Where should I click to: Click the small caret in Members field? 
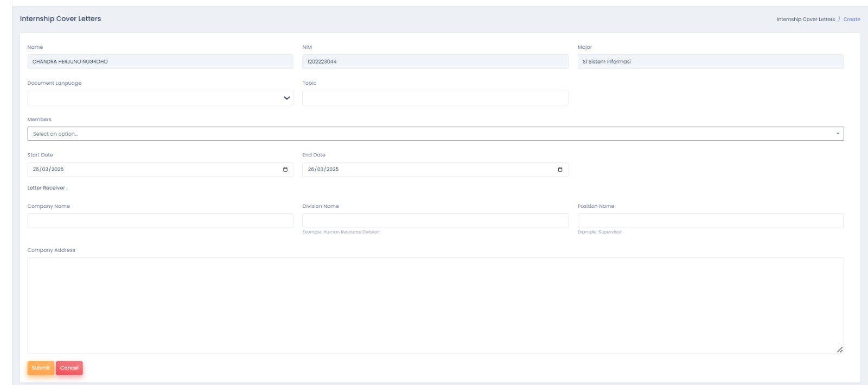coord(838,134)
